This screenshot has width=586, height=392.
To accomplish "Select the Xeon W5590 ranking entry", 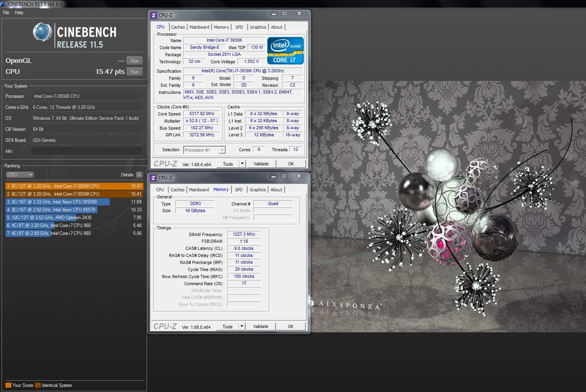I will click(x=74, y=202).
